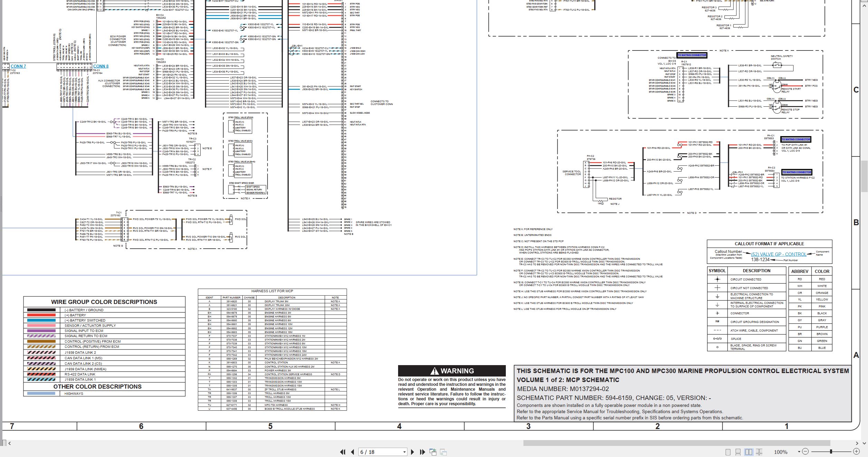The height and width of the screenshot is (457, 868).
Task: Select the WARNING heading
Action: [x=452, y=371]
